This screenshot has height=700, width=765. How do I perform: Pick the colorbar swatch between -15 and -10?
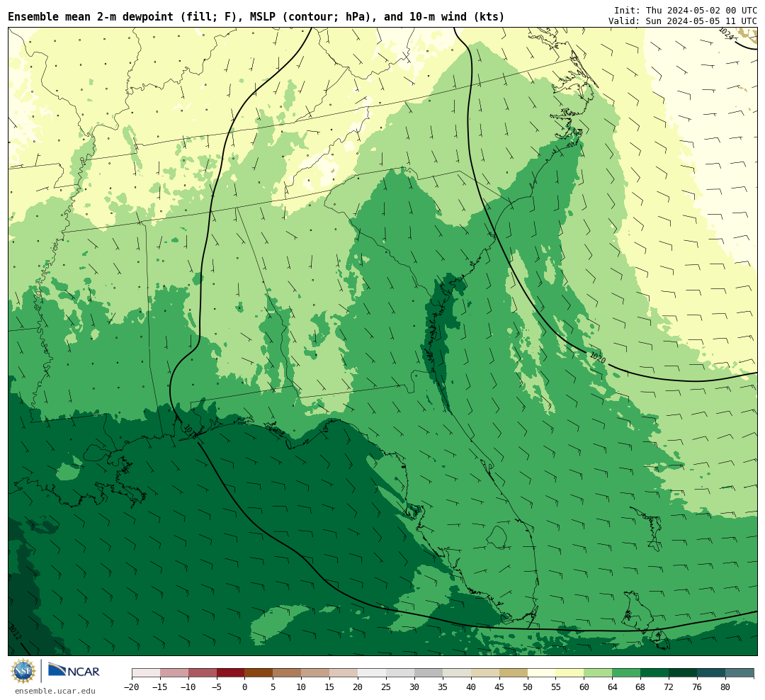(x=174, y=673)
